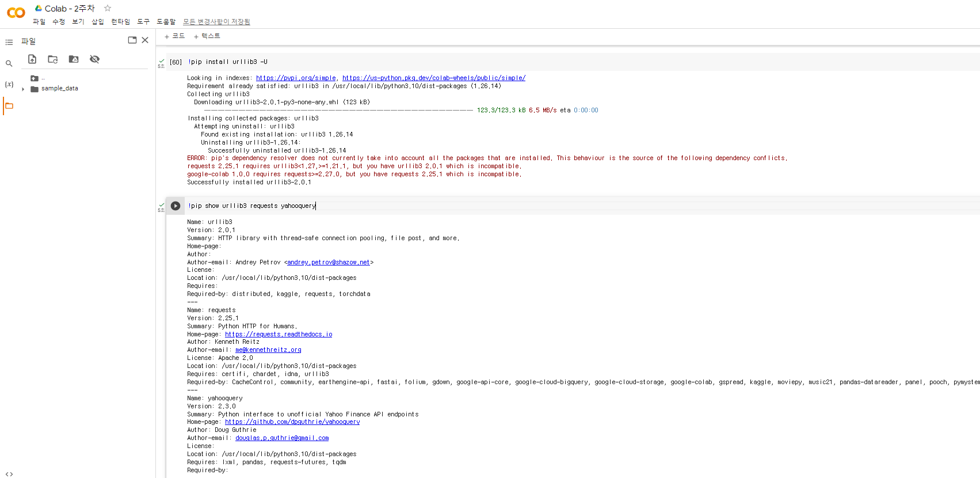The width and height of the screenshot is (980, 478).
Task: Click the 'Author: Doug Guthrie' output line
Action: pyautogui.click(x=222, y=430)
